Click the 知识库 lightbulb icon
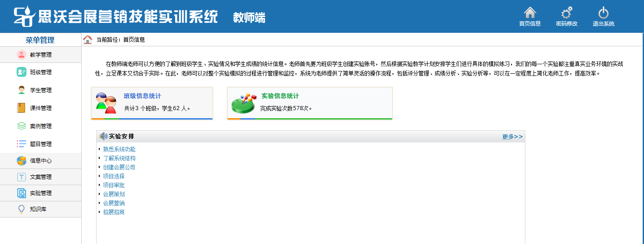Image resolution: width=644 pixels, height=244 pixels. 21,209
